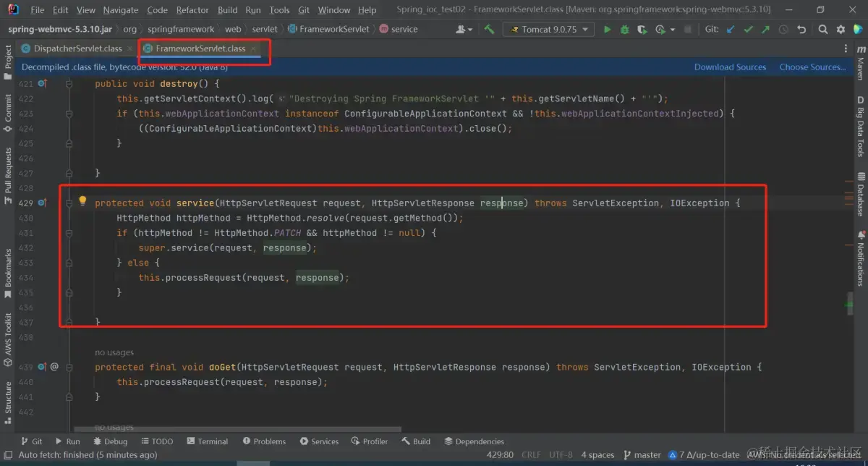Change the CRLF line separator
This screenshot has height=466, width=868.
[530, 455]
